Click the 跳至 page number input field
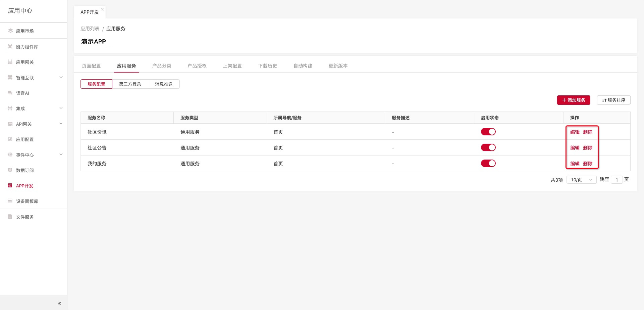This screenshot has width=644, height=310. tap(616, 180)
